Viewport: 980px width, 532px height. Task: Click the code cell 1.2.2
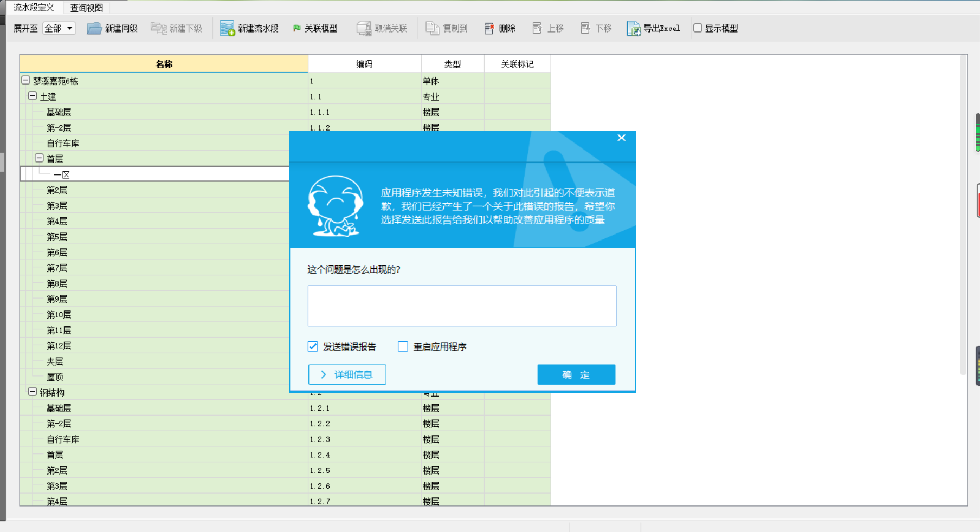[x=364, y=424]
